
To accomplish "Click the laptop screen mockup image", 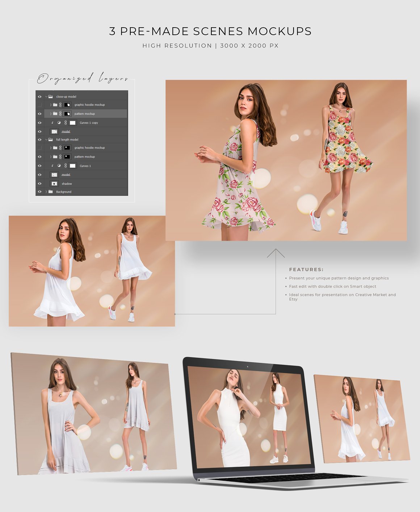I will click(250, 416).
